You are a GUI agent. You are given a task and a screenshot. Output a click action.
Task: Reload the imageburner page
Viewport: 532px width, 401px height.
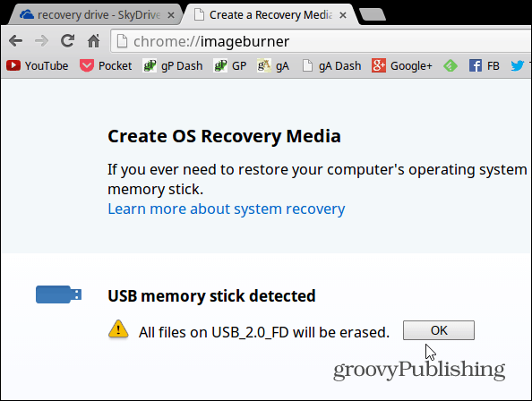(x=67, y=40)
